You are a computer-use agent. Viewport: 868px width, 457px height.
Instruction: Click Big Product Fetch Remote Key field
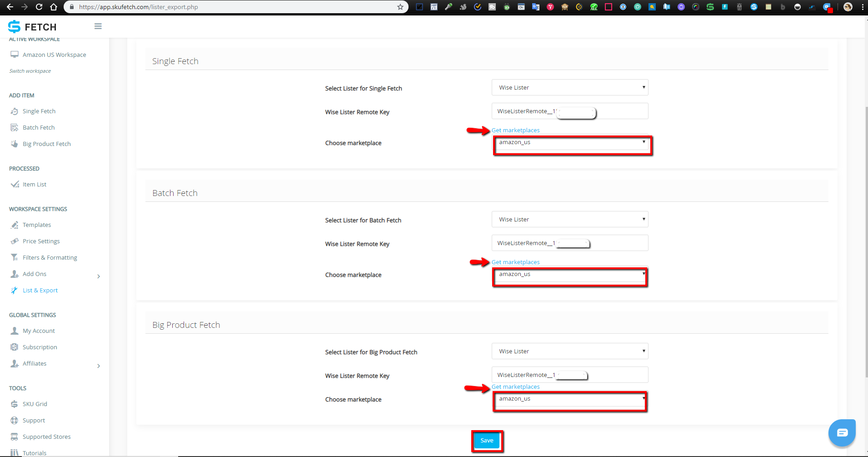(x=570, y=375)
